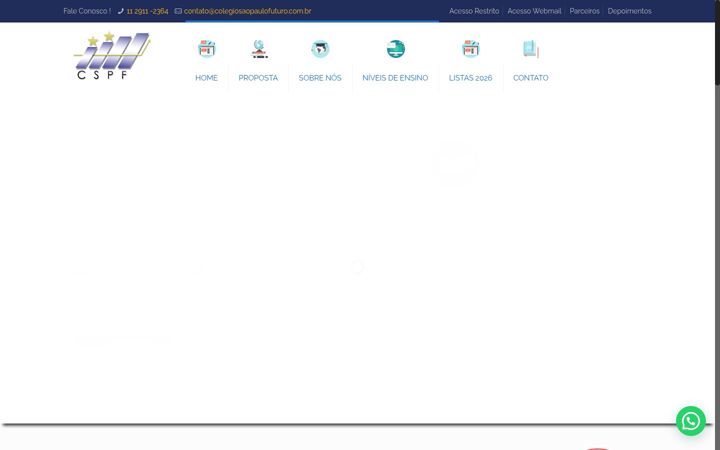
Task: Click the phone number 11 2911-2364
Action: (x=147, y=11)
